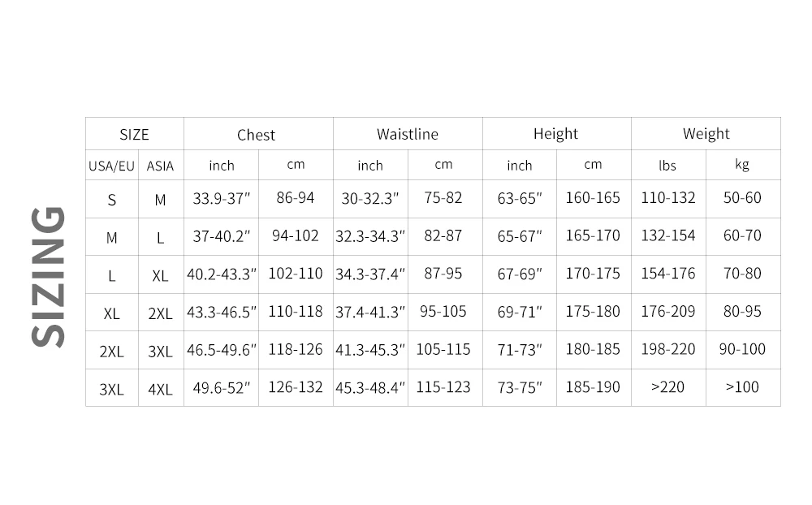Image resolution: width=812 pixels, height=505 pixels.
Task: Select the Chest column header
Action: [x=256, y=135]
